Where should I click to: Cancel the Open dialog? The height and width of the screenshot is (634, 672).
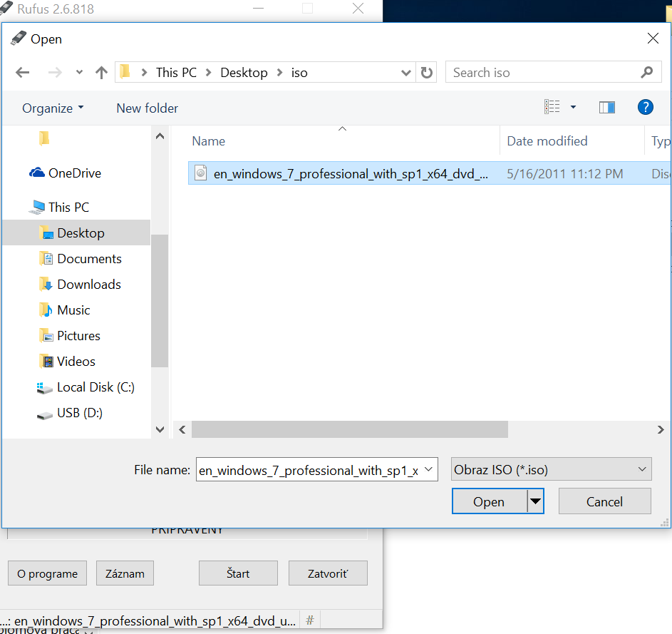click(x=604, y=501)
